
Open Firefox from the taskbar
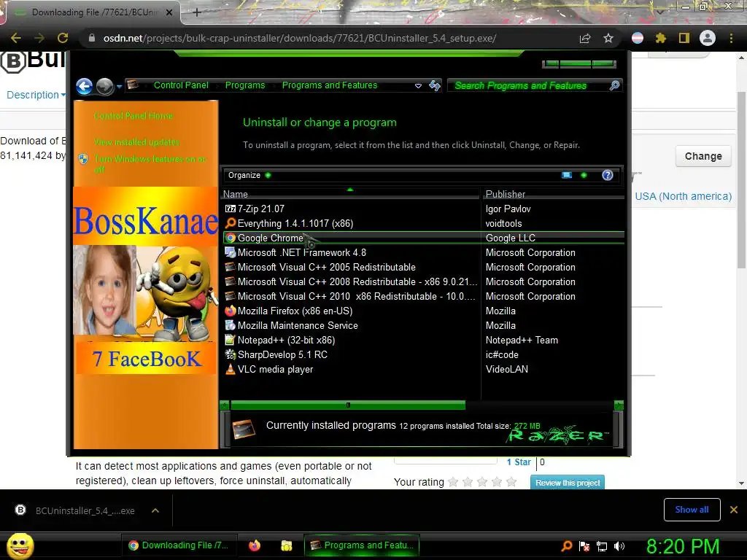[x=255, y=545]
